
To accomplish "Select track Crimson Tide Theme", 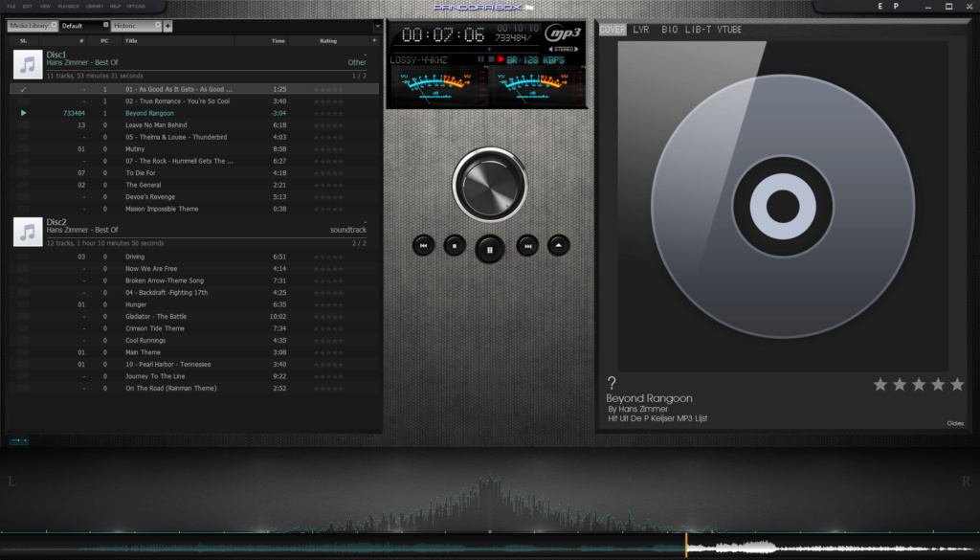I will pos(193,328).
